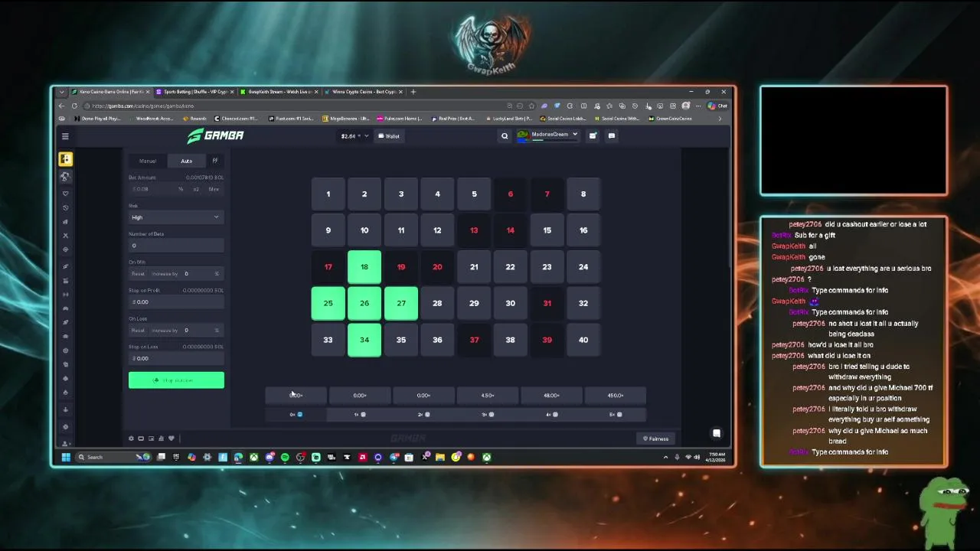Click the highlighted yellow sidebar casino icon

(x=65, y=159)
